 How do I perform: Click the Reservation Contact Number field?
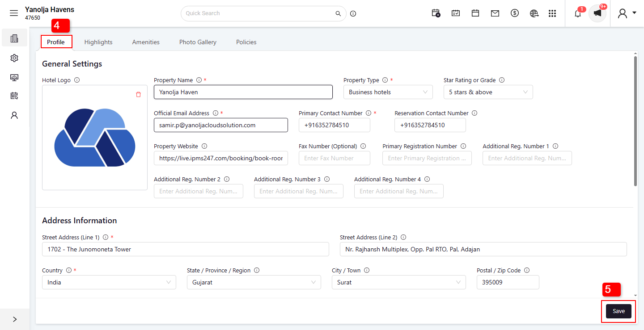[430, 125]
